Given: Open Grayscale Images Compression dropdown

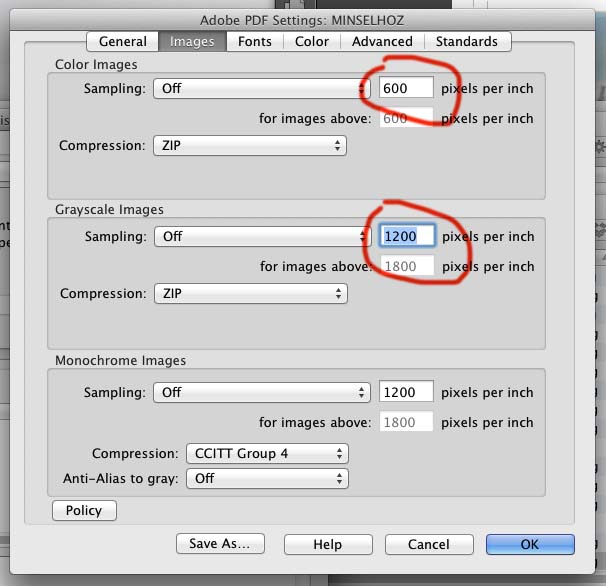Looking at the screenshot, I should click(250, 293).
